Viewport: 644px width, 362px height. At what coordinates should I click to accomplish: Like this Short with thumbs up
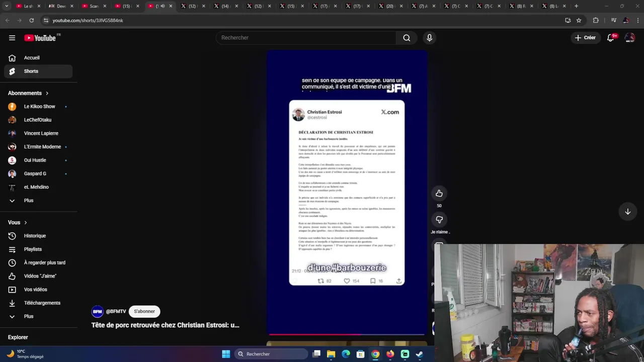439,193
